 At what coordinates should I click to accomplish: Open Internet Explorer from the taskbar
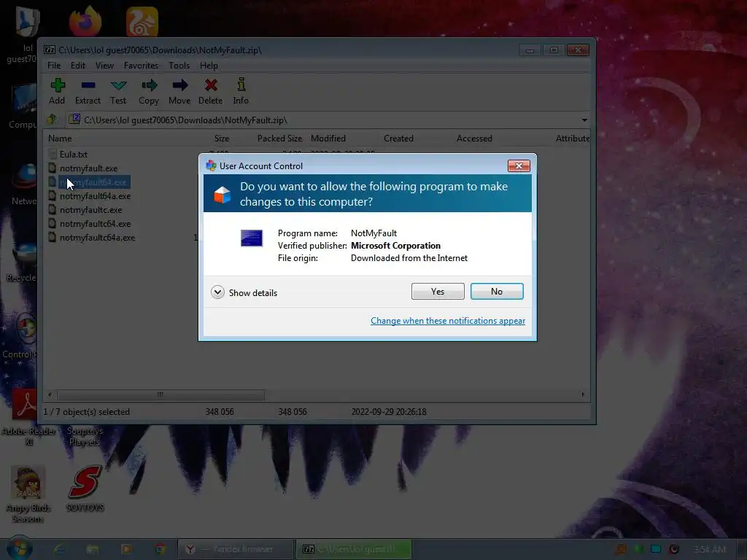pyautogui.click(x=60, y=550)
